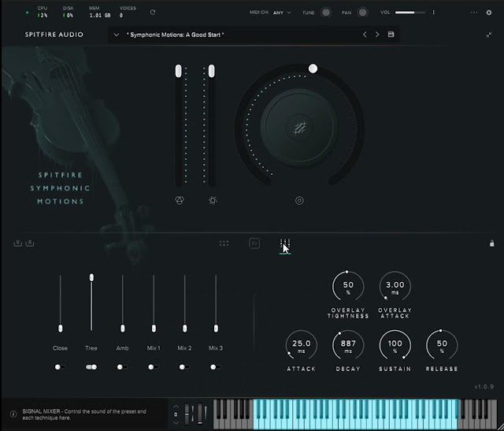Toggle the lock icon
The height and width of the screenshot is (431, 504).
491,243
